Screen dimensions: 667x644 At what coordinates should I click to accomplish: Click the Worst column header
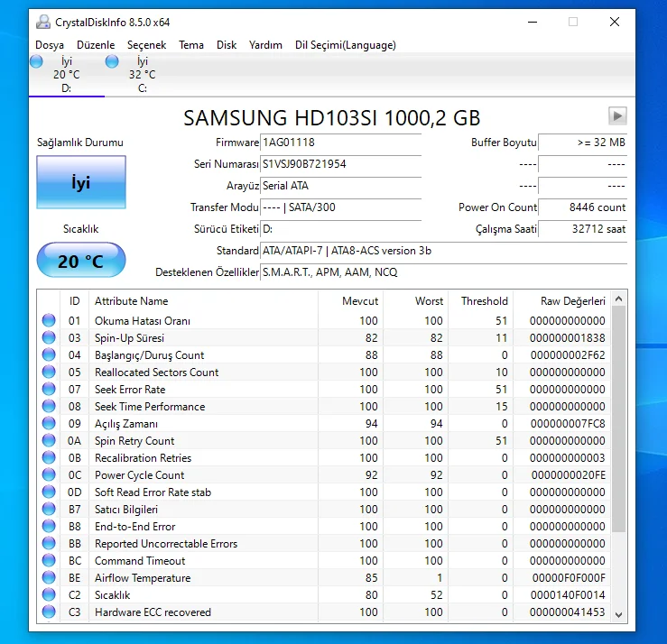(415, 301)
